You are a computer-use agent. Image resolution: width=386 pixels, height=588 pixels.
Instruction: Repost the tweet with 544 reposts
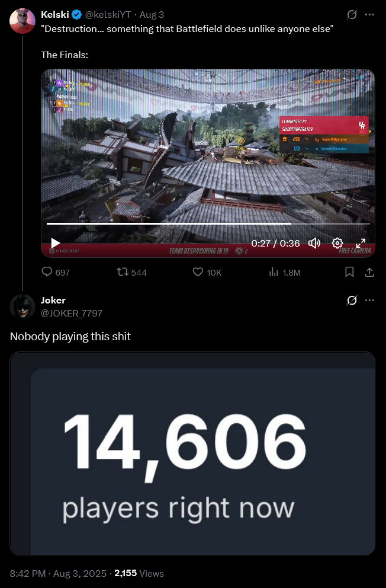coord(132,272)
